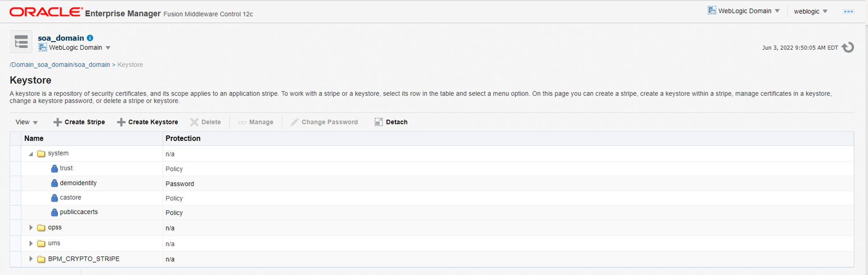868x275 pixels.
Task: Click the WebLogic Domain icon under soa_domain
Action: pos(42,47)
